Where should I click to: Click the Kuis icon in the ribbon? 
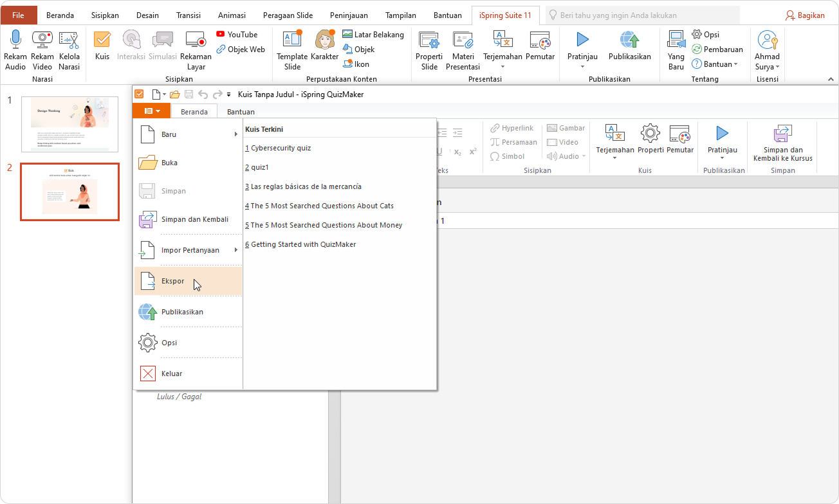(102, 40)
